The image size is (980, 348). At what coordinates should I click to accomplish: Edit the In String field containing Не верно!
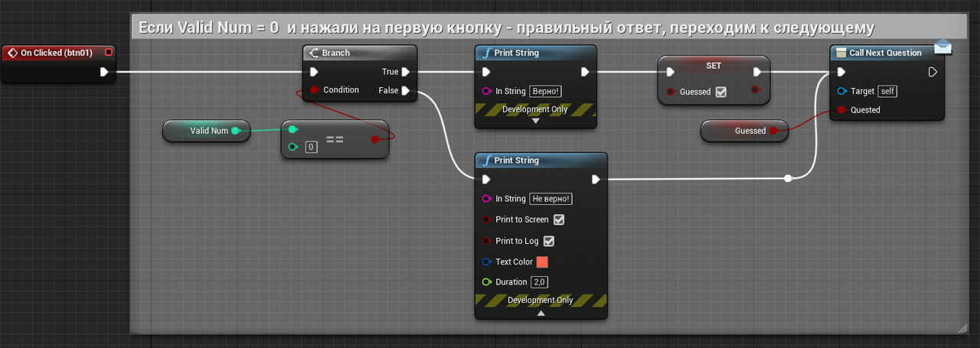click(x=551, y=199)
